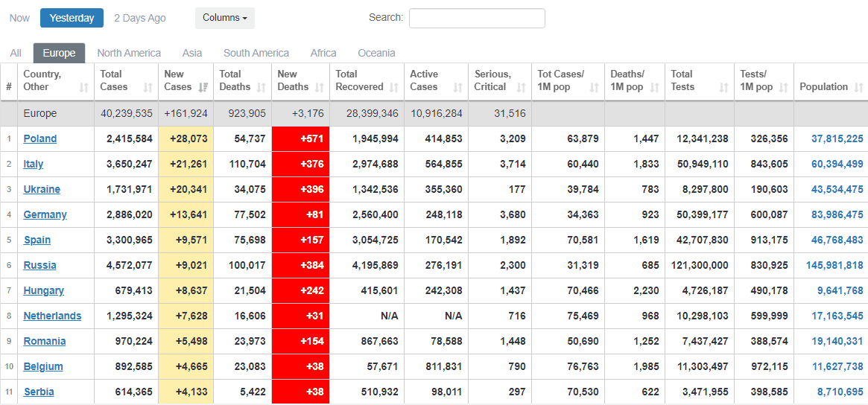Click Total Tests column sort icon

pyautogui.click(x=723, y=87)
